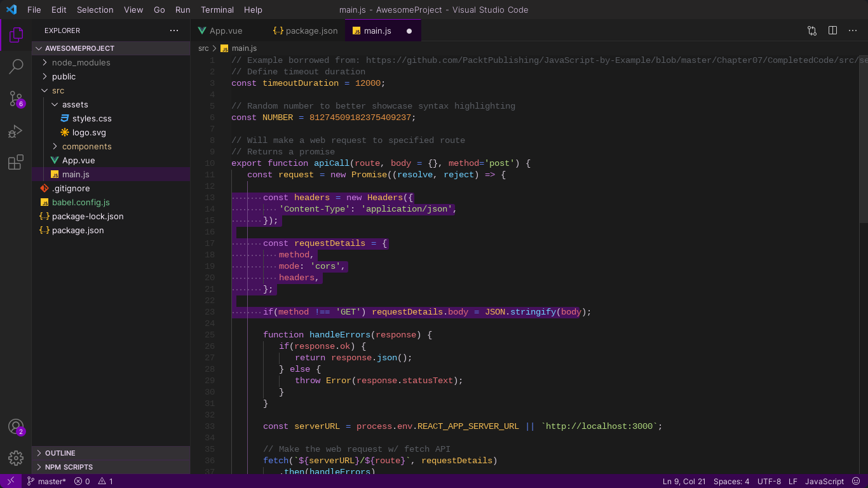Image resolution: width=868 pixels, height=488 pixels.
Task: Switch to the package.json tab
Action: click(306, 30)
